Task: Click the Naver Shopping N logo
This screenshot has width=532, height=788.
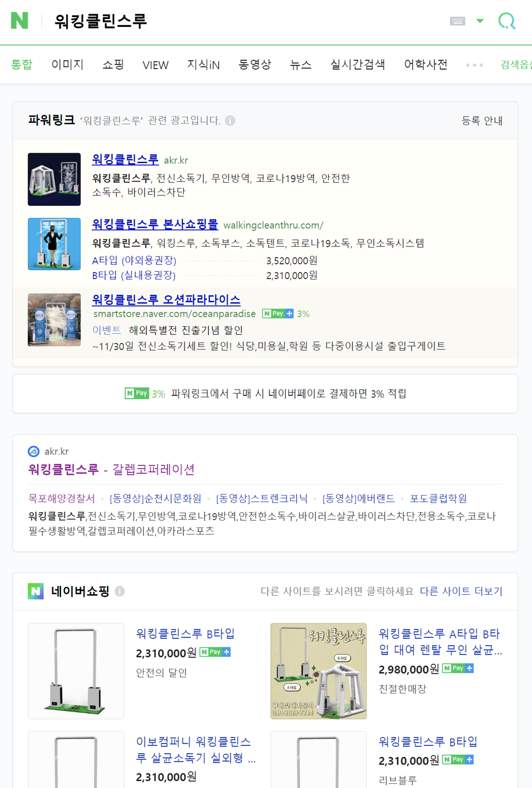Action: [36, 591]
